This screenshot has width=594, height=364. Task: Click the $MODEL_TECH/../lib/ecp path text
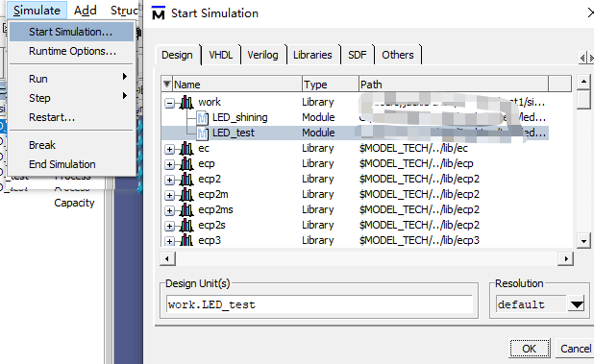tap(416, 164)
